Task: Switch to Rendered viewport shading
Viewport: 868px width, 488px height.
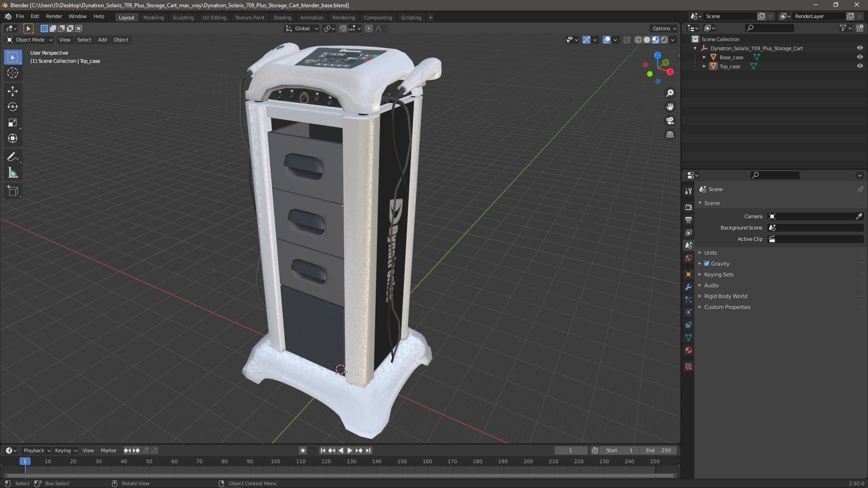Action: (x=664, y=40)
